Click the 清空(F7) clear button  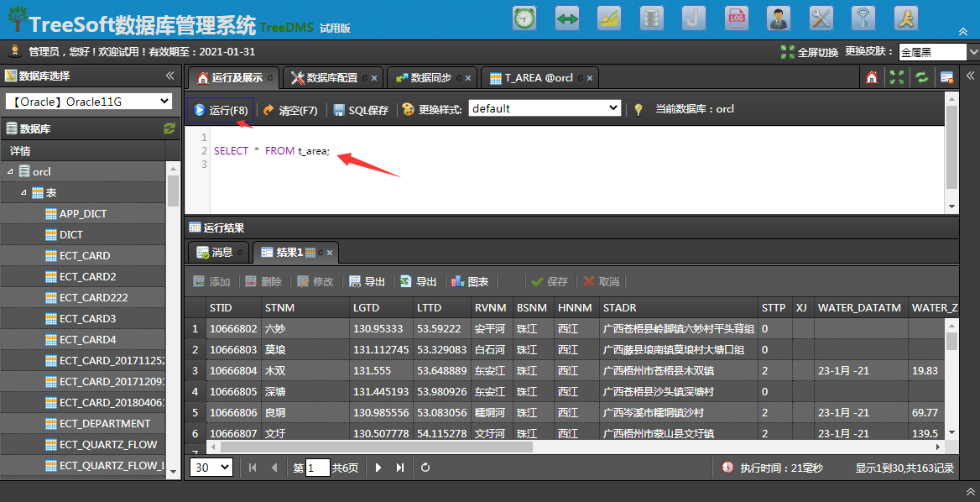pyautogui.click(x=290, y=110)
